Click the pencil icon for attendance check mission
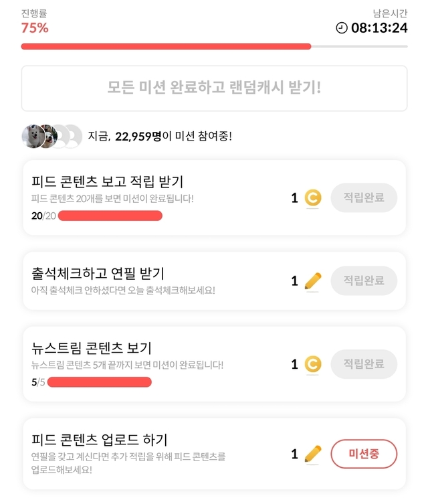The width and height of the screenshot is (428, 504). tap(312, 282)
